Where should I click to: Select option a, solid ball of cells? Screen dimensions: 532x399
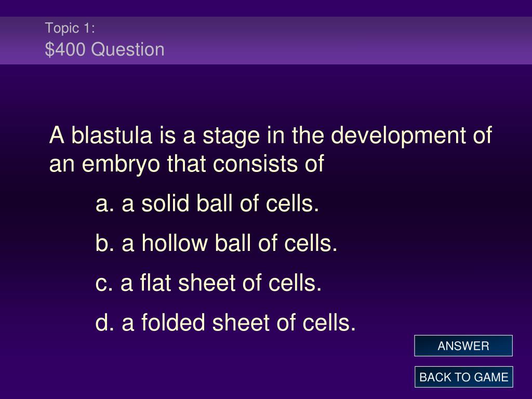[207, 204]
